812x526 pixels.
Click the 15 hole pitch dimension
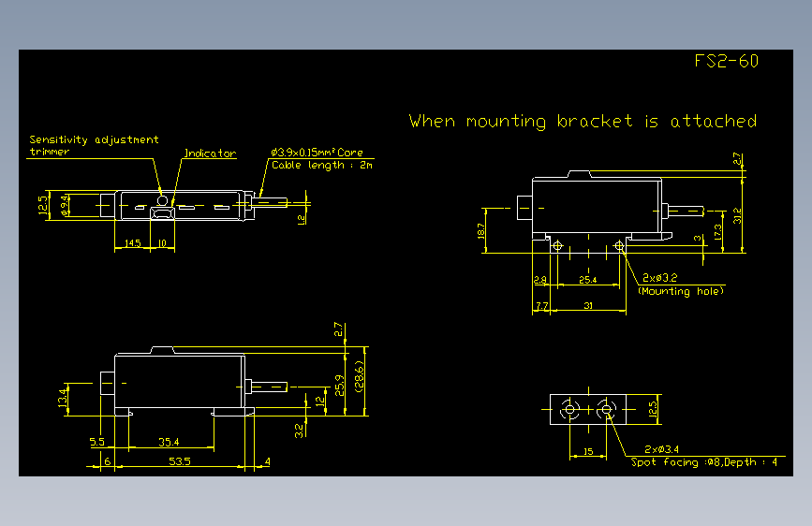tap(588, 451)
